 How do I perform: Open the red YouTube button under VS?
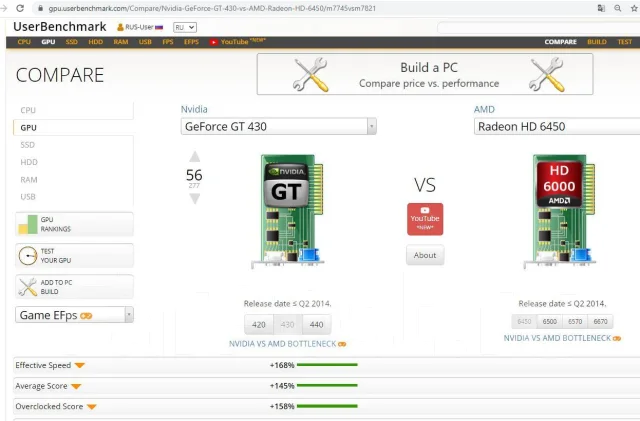click(x=425, y=219)
